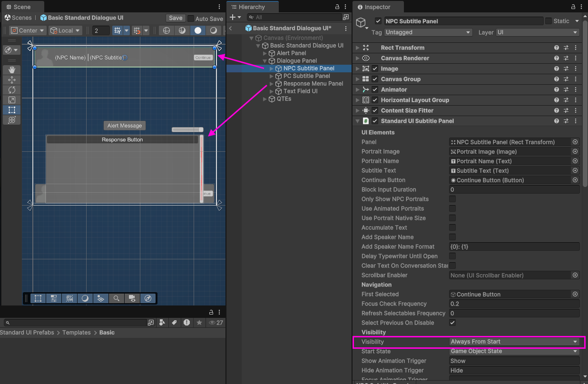Open help for Rect Transform component
Viewport: 588px width, 384px height.
pyautogui.click(x=557, y=48)
